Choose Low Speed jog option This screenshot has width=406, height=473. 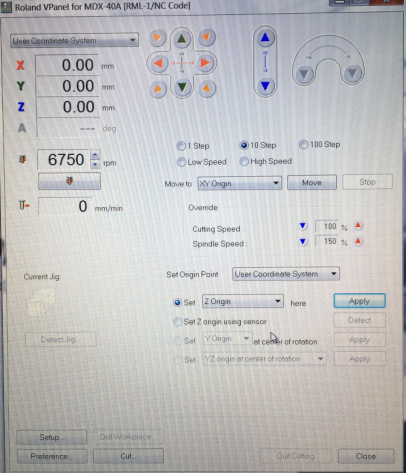point(202,162)
